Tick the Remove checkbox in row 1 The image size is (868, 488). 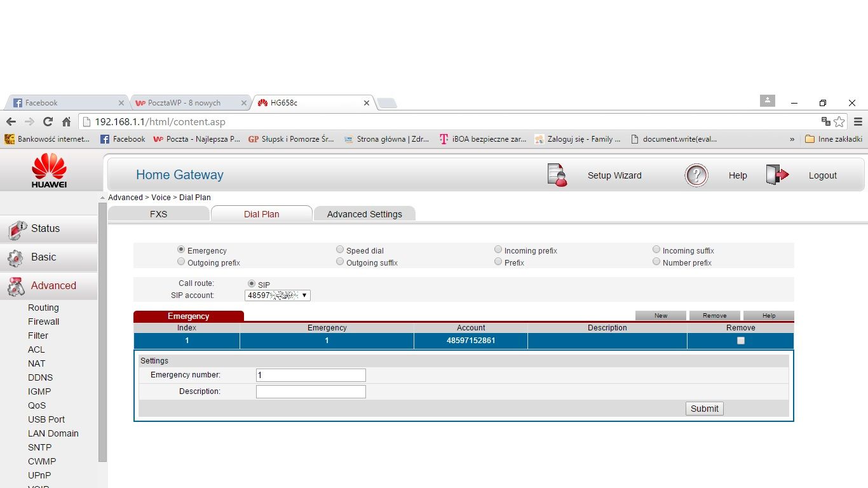[740, 341]
